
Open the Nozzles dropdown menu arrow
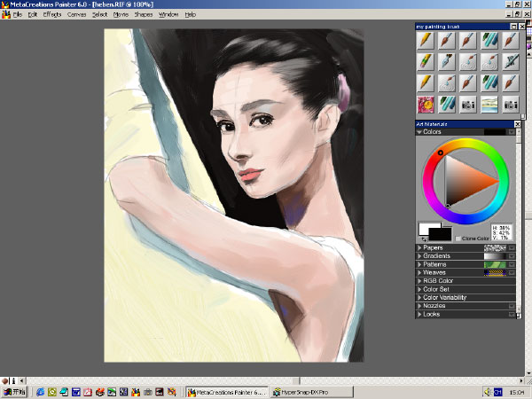[x=512, y=306]
